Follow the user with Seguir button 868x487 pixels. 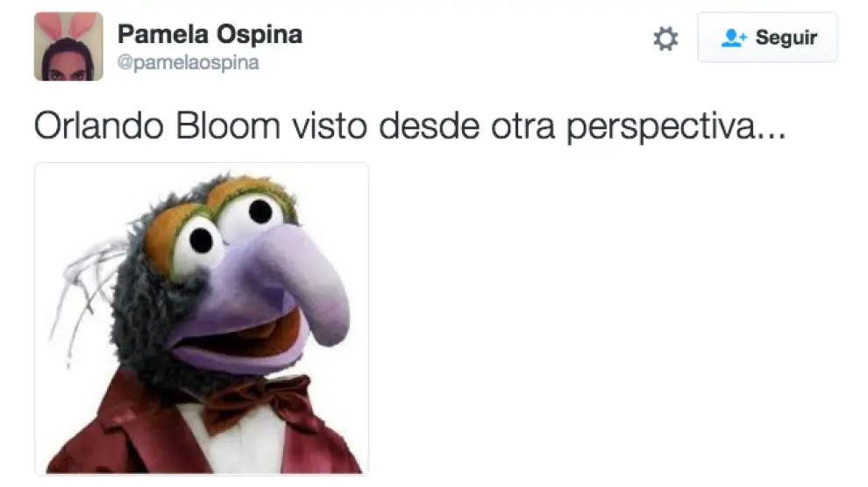pyautogui.click(x=767, y=37)
